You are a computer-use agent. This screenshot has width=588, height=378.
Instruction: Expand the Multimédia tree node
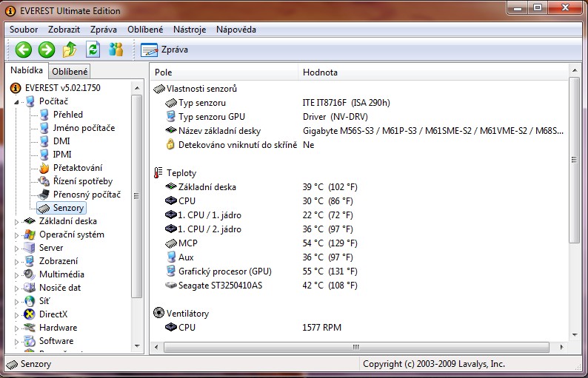click(16, 275)
